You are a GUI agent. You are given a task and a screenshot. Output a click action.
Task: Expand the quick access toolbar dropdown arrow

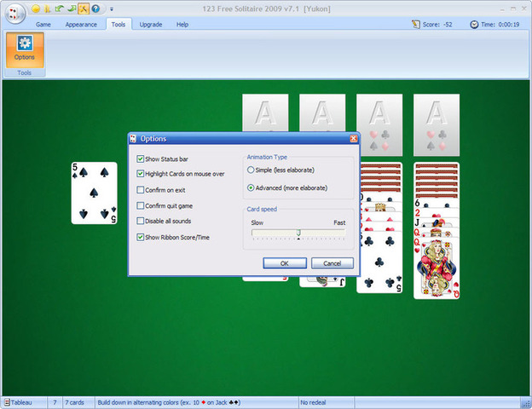click(x=112, y=9)
